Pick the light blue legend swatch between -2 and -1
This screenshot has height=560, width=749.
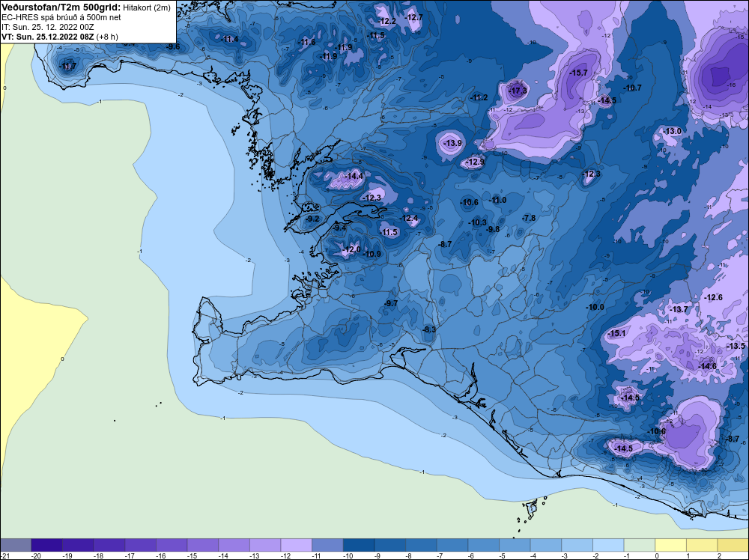608,545
